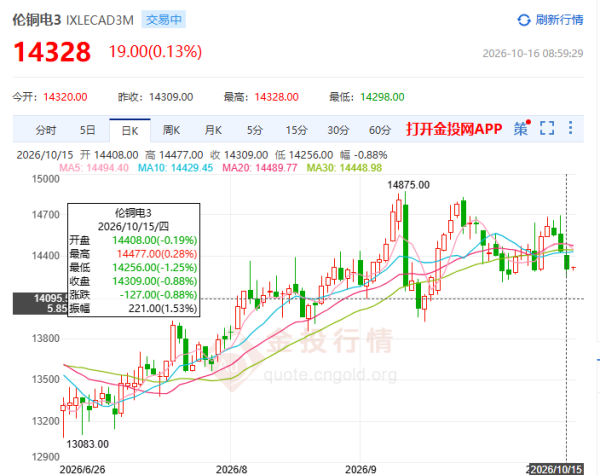Image resolution: width=600 pixels, height=475 pixels.
Task: Select the 日K daily candlestick tab
Action: [130, 131]
